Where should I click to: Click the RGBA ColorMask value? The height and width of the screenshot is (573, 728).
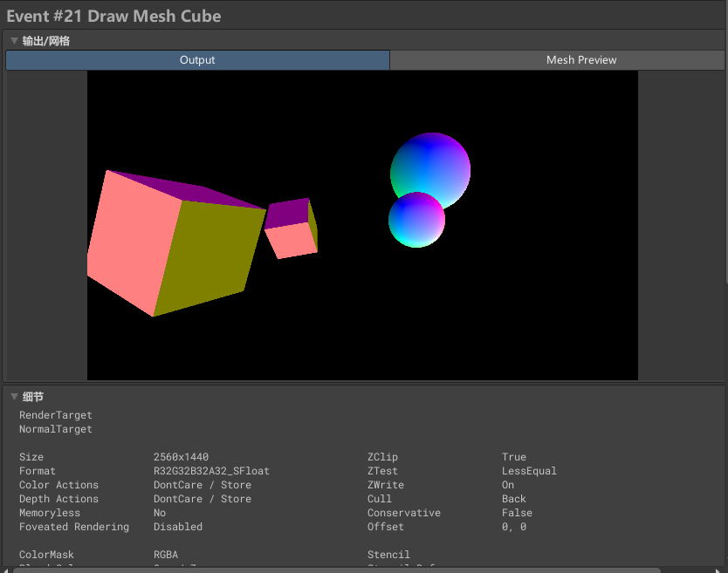[168, 555]
